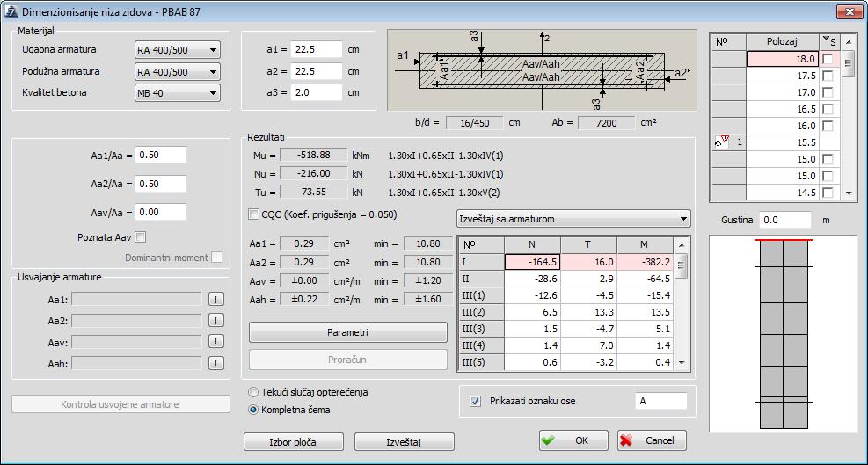Check the S box for position 16.5
868x465 pixels.
828,109
